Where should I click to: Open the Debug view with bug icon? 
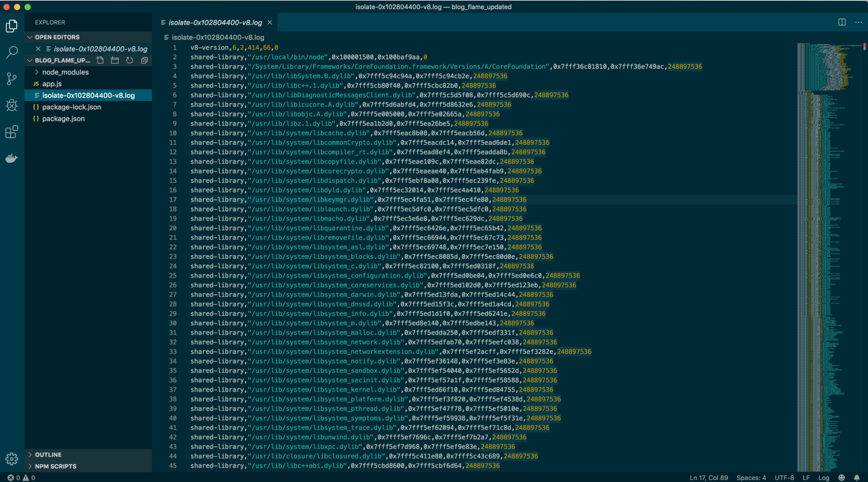tap(12, 105)
